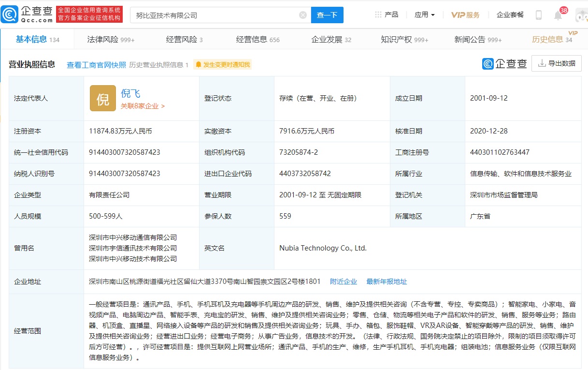Click the 发生变更时通知我 alert button
The height and width of the screenshot is (370, 588).
click(x=223, y=65)
